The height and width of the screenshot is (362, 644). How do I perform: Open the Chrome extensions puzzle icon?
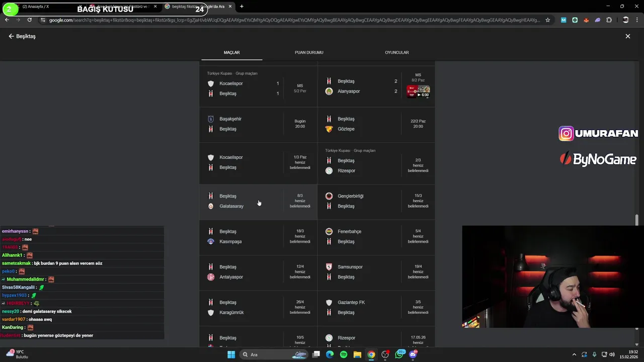(x=609, y=20)
